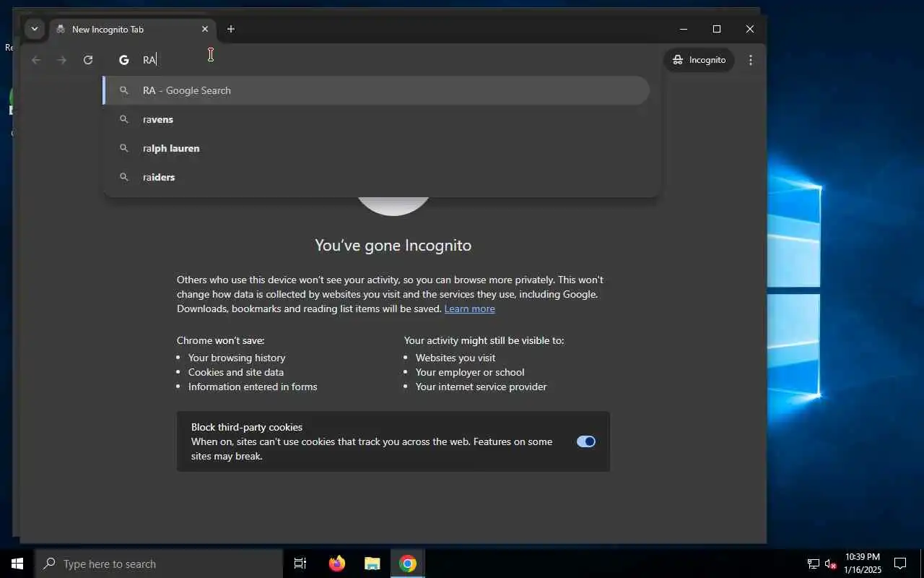
Task: Open the Windows Start menu
Action: [x=17, y=564]
